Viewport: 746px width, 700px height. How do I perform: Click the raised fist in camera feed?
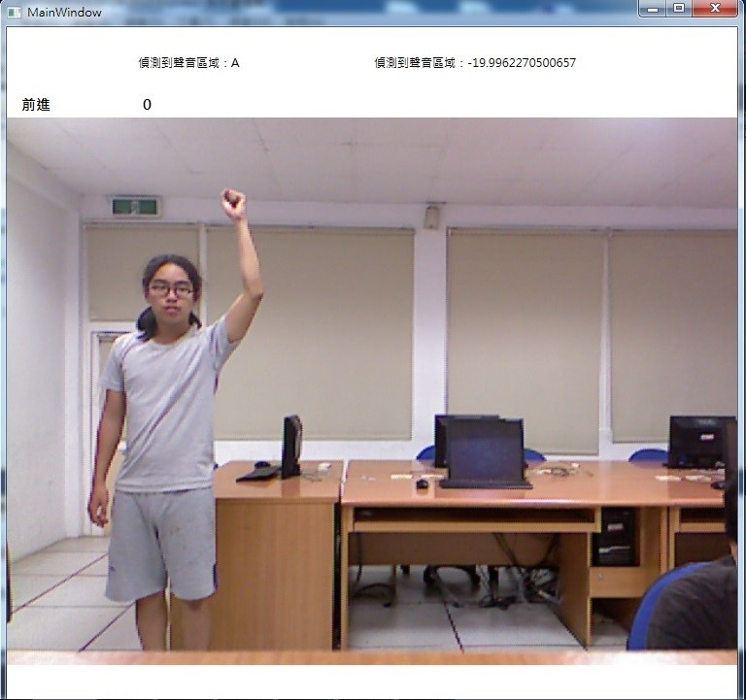click(232, 203)
